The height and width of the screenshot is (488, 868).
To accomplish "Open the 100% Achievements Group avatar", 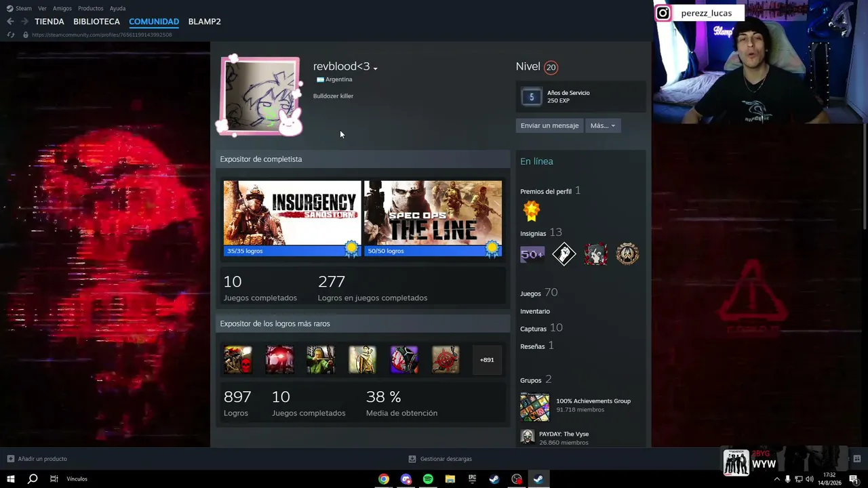I will pyautogui.click(x=534, y=407).
